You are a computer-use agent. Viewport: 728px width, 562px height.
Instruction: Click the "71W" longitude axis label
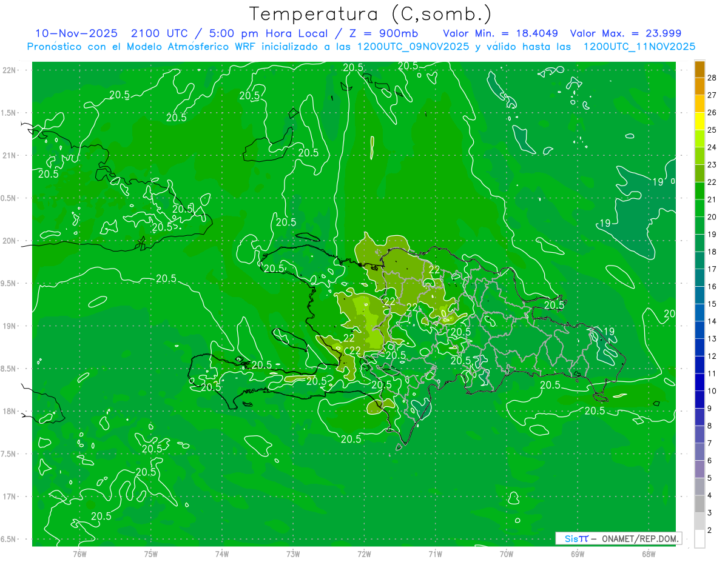(x=435, y=554)
